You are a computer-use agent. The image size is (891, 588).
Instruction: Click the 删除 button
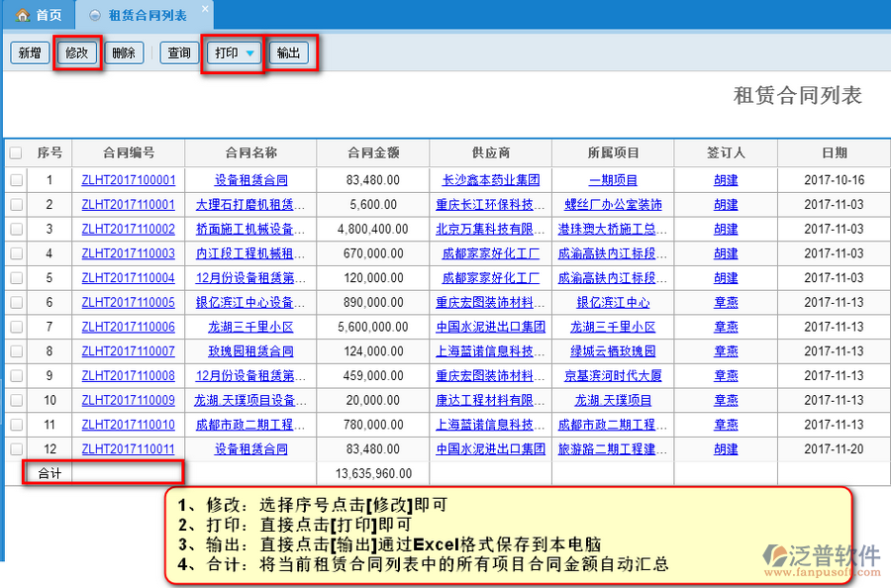[x=124, y=53]
